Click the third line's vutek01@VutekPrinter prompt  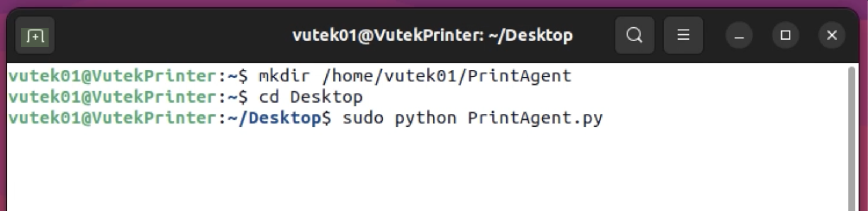coord(112,118)
